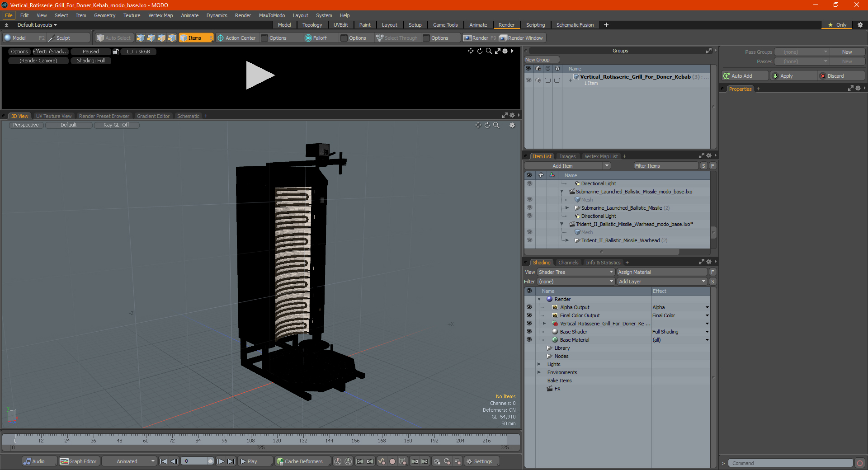Click the Action Center tool
This screenshot has height=470, width=868.
[x=236, y=38]
